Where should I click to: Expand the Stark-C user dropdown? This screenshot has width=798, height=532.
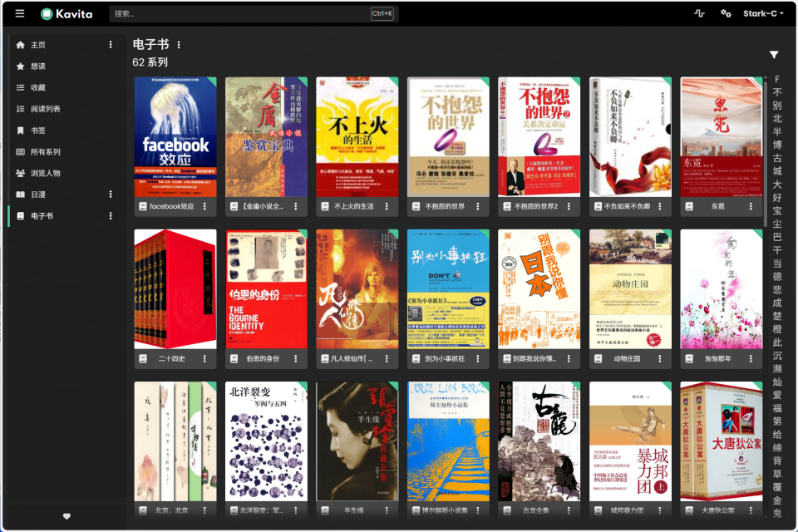coord(763,13)
